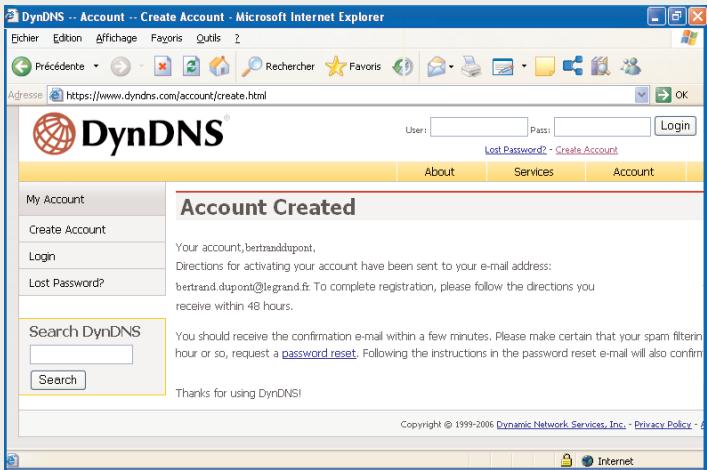Viewport: 707px width, 470px height.
Task: Open the Fichier menu
Action: (25, 38)
